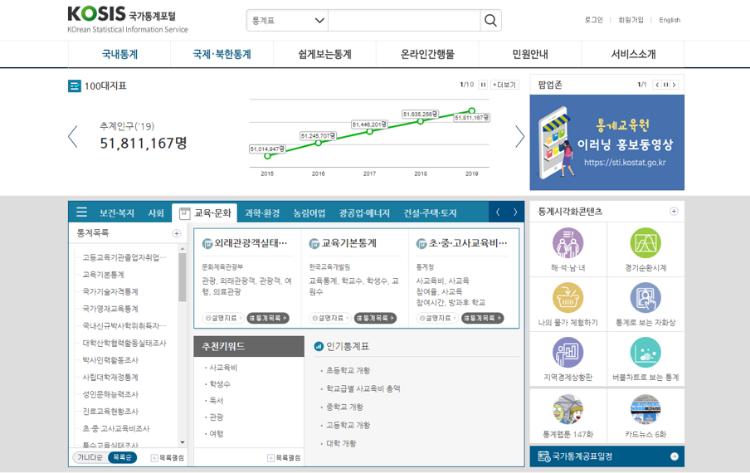Click 로그인 link at top
Viewport: 750px width, 473px height.
pyautogui.click(x=594, y=20)
